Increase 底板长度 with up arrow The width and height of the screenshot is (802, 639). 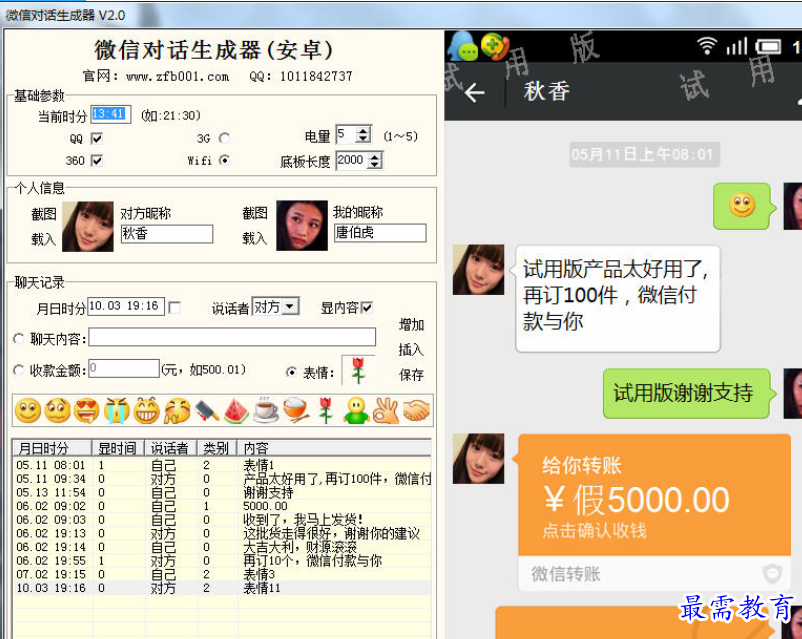(x=375, y=157)
